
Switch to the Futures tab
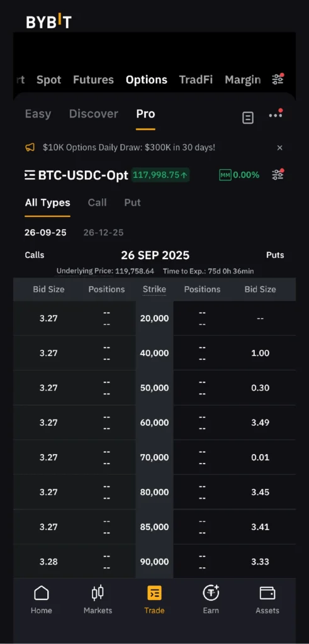(93, 80)
